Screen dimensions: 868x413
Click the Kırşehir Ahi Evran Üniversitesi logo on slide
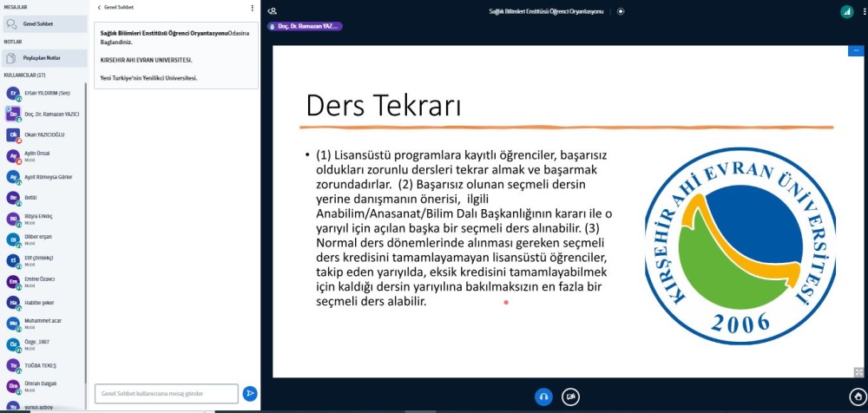[740, 246]
